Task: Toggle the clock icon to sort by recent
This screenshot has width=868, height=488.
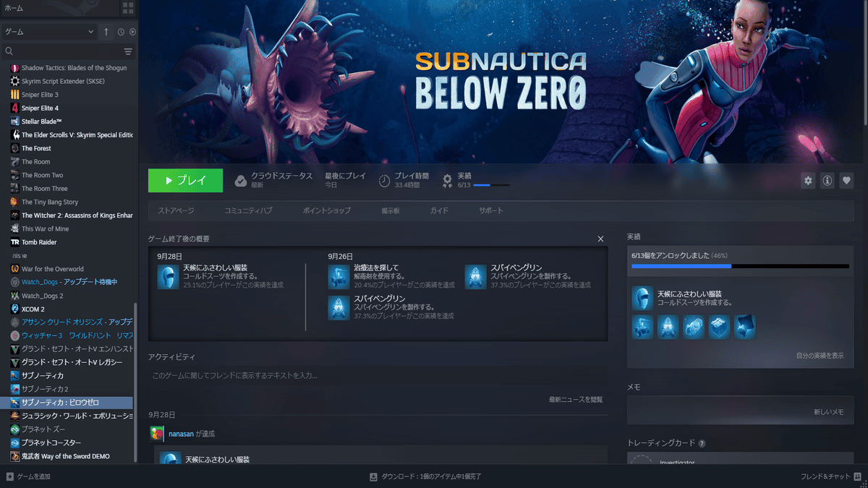Action: click(x=121, y=32)
